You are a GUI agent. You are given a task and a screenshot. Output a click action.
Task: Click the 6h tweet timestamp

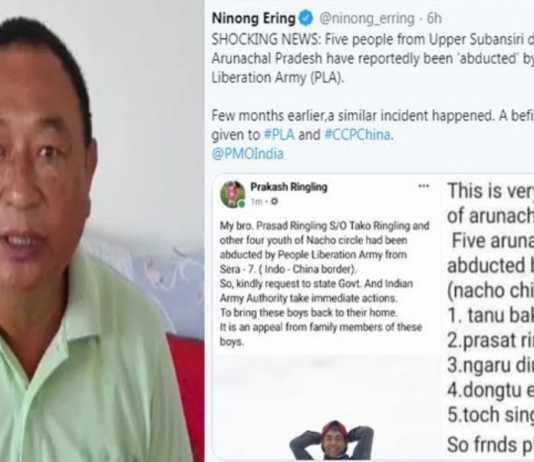pyautogui.click(x=434, y=18)
